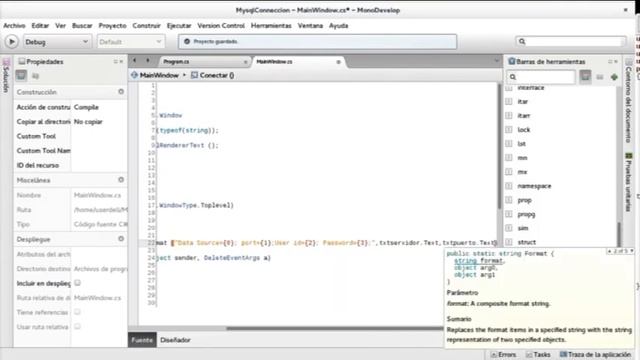Switch to the Program.cs tab
Viewport: 640px width, 360px height.
tap(176, 62)
